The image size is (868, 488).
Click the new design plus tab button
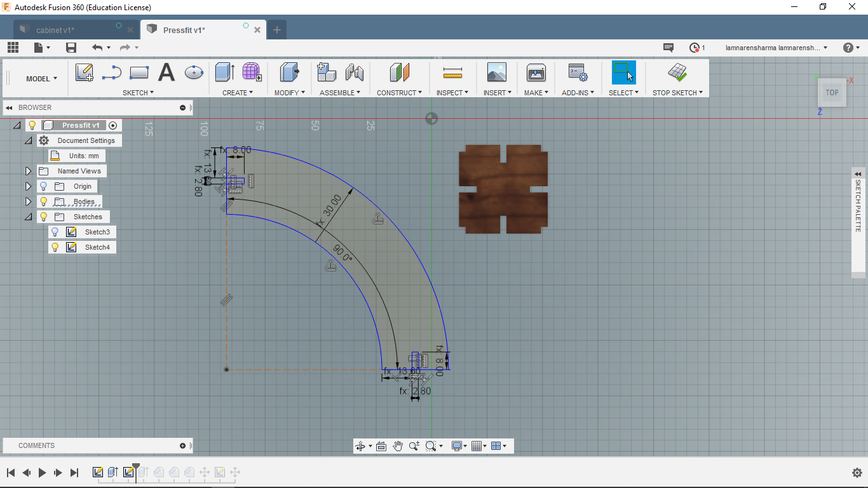[276, 30]
